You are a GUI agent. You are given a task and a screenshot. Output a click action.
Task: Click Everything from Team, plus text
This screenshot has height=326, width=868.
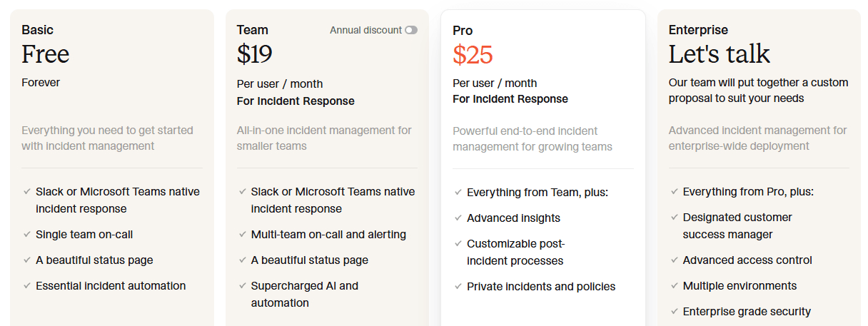click(538, 193)
